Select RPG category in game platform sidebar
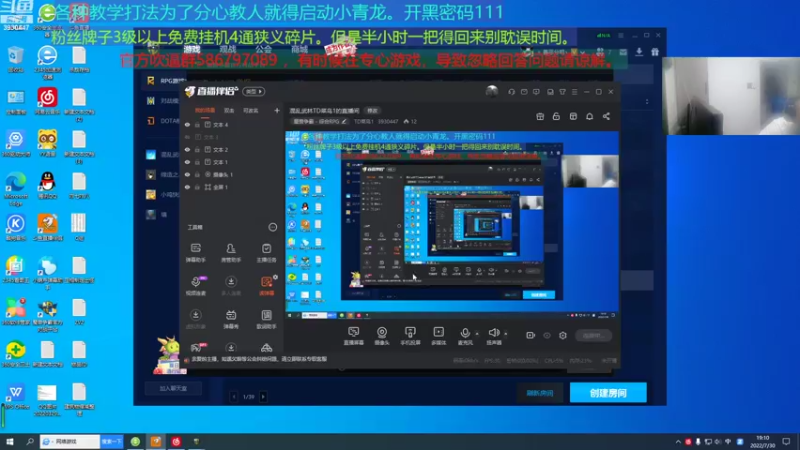This screenshot has height=450, width=800. [165, 81]
